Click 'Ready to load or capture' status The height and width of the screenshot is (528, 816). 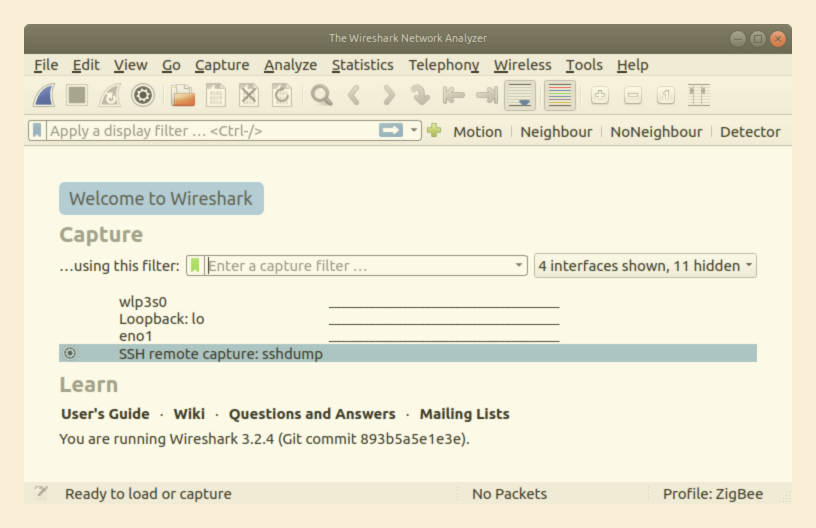(x=148, y=494)
